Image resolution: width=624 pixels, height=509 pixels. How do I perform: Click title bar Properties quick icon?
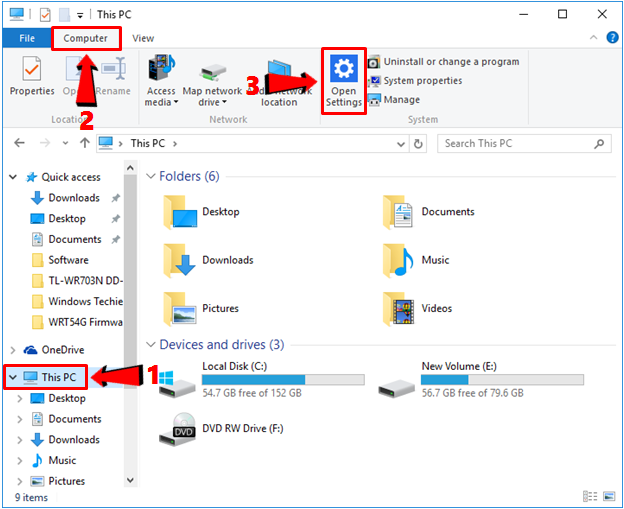[x=45, y=15]
